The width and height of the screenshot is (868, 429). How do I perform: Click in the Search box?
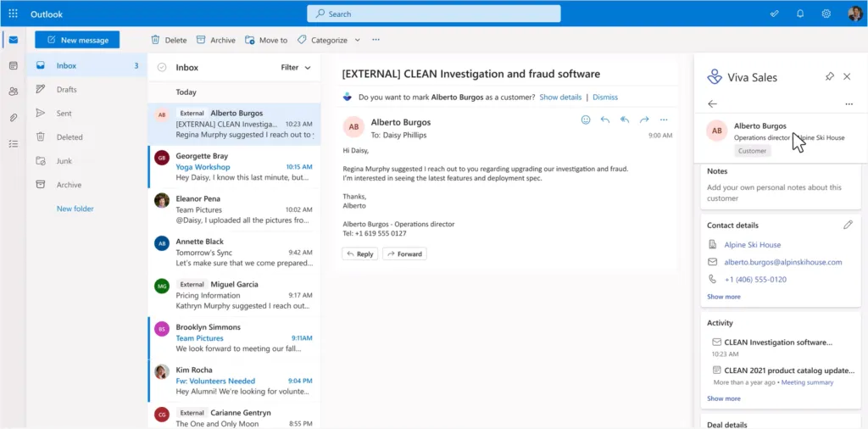click(433, 14)
